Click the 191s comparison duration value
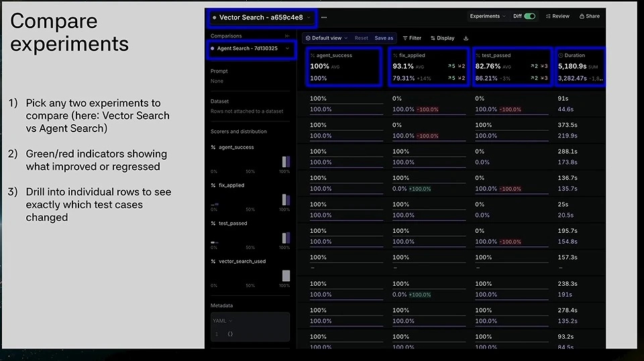The image size is (644, 361). [565, 295]
